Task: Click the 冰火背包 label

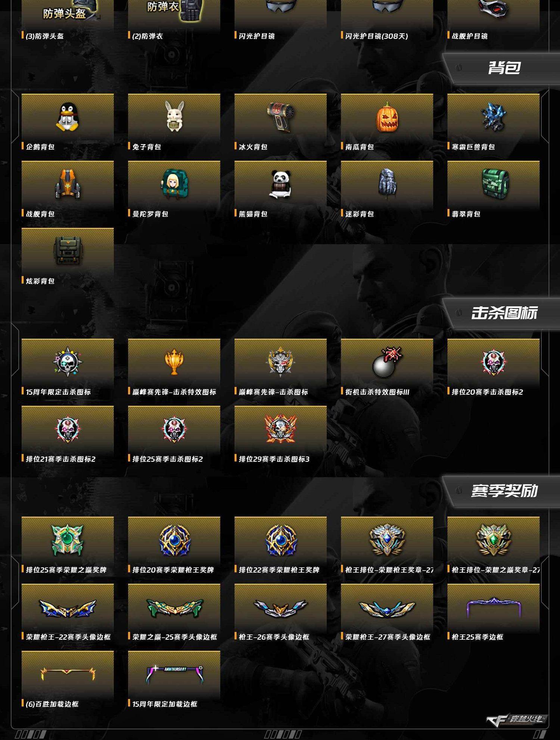Action: pos(253,147)
